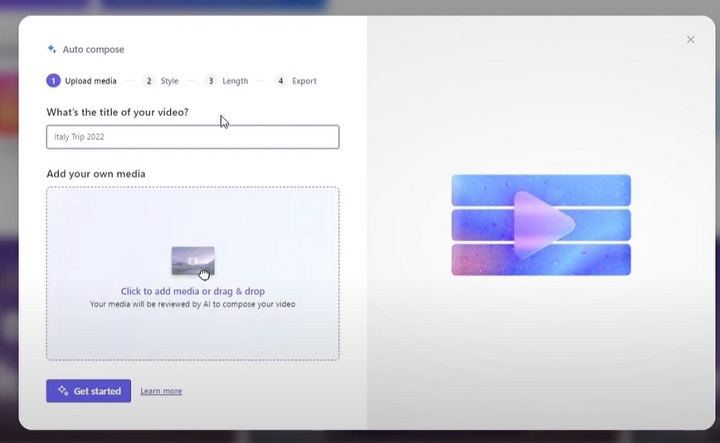Image resolution: width=720 pixels, height=443 pixels.
Task: Click the step 2 number circle
Action: pos(149,81)
